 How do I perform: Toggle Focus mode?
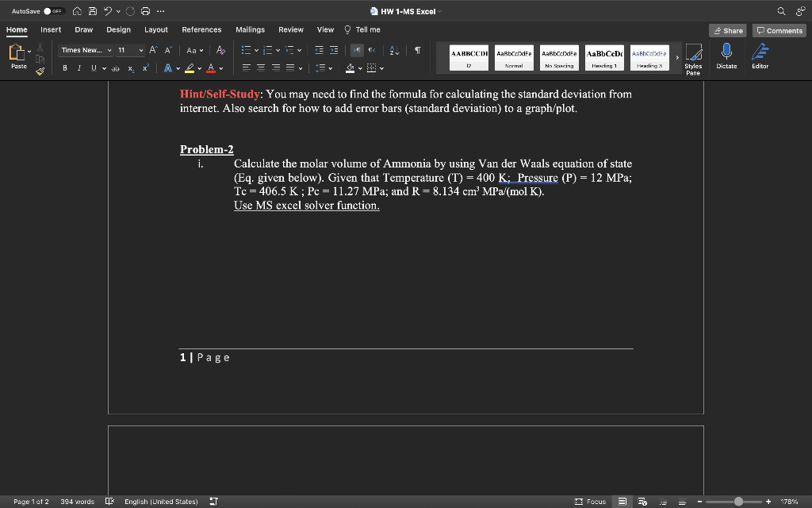click(x=590, y=502)
